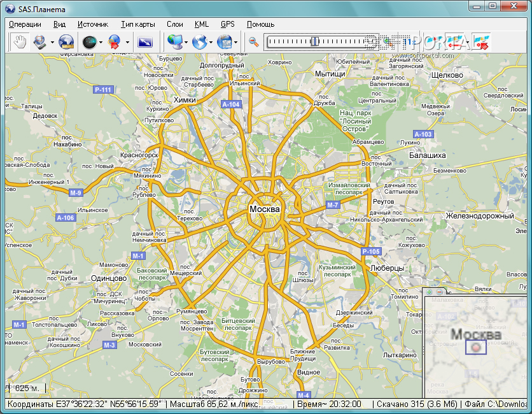Expand the map type dropdown arrow
Viewport: 532px width, 414px height.
point(211,43)
